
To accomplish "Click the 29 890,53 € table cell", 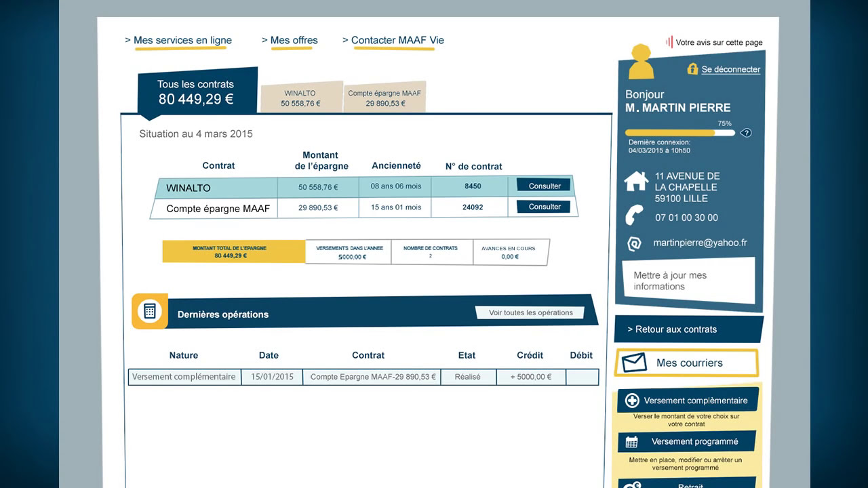I will pos(318,208).
